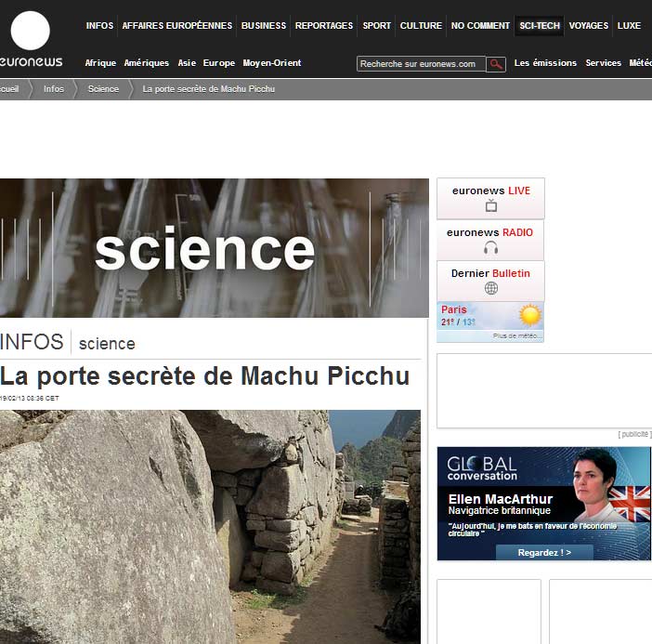Screen dimensions: 652x644
Task: Go to AFFAIRES EUROPÉENNES section
Action: [177, 26]
